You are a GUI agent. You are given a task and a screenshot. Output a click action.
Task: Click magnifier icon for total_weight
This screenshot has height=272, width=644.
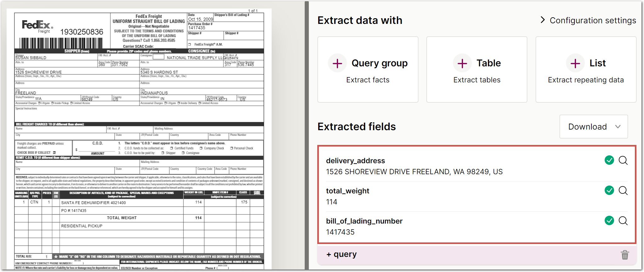(x=623, y=191)
